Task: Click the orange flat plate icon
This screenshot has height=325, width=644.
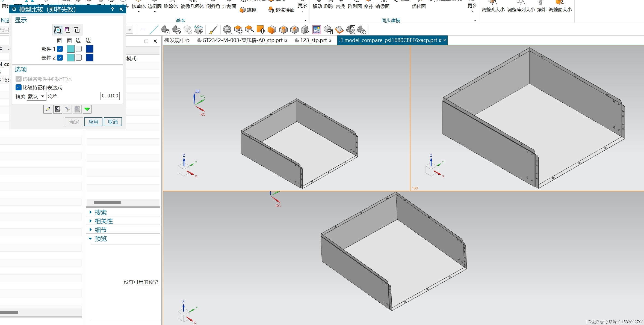Action: (339, 29)
